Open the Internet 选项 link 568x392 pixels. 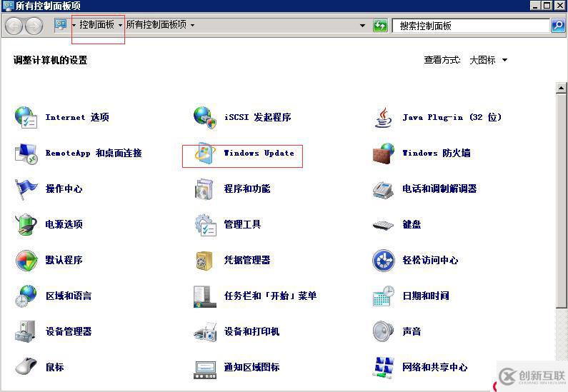[x=77, y=117]
